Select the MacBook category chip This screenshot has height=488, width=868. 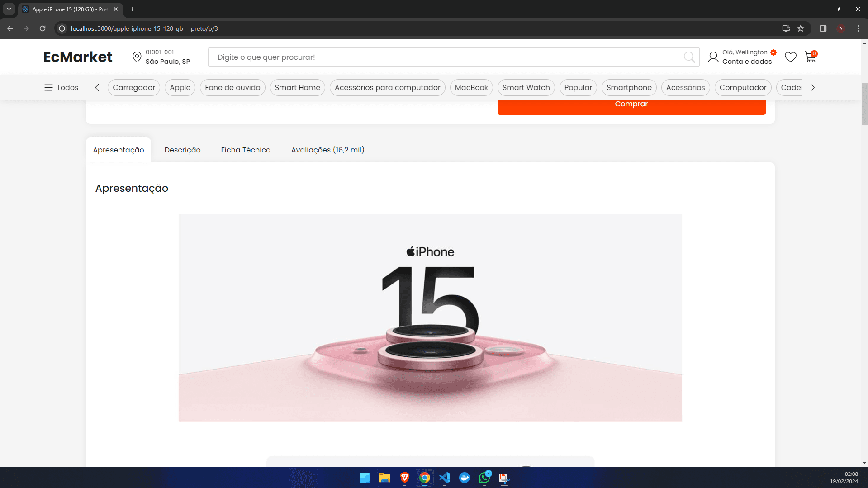(471, 87)
